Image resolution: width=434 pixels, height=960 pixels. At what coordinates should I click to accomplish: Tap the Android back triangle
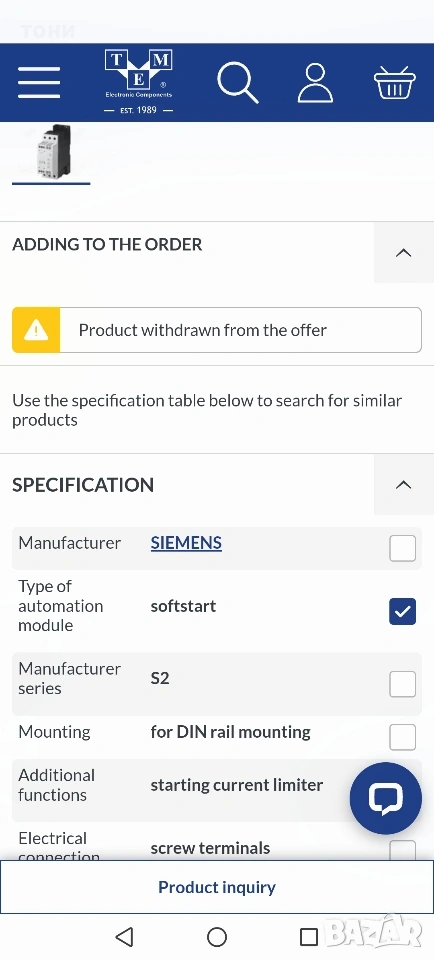125,936
